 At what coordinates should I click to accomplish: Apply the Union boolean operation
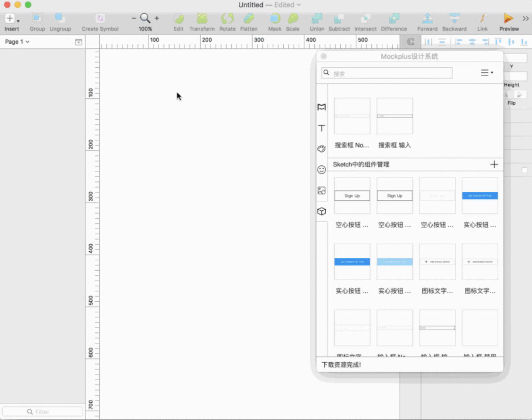click(317, 18)
